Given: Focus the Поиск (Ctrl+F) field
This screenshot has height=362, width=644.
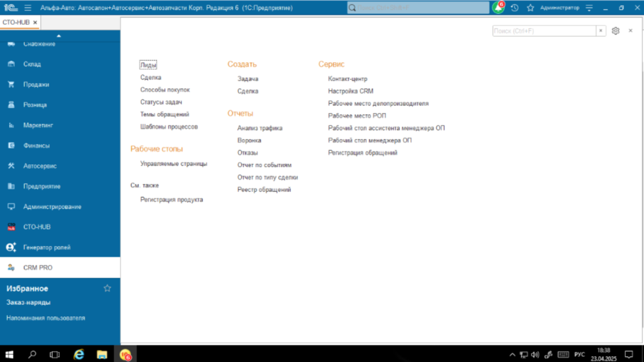Looking at the screenshot, I should click(544, 31).
